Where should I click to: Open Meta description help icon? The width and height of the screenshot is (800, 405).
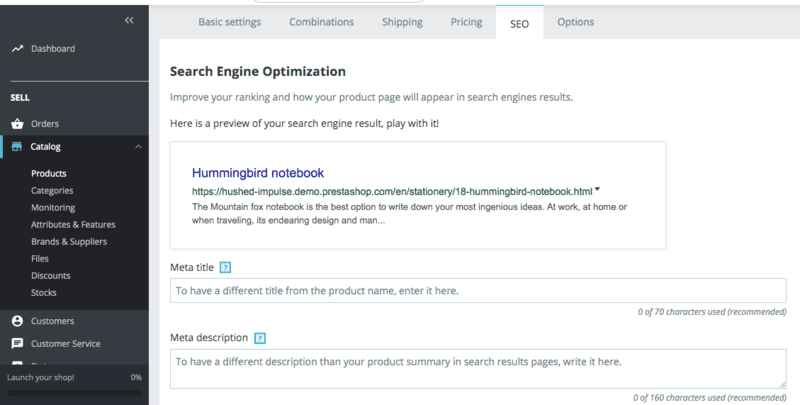tap(260, 338)
